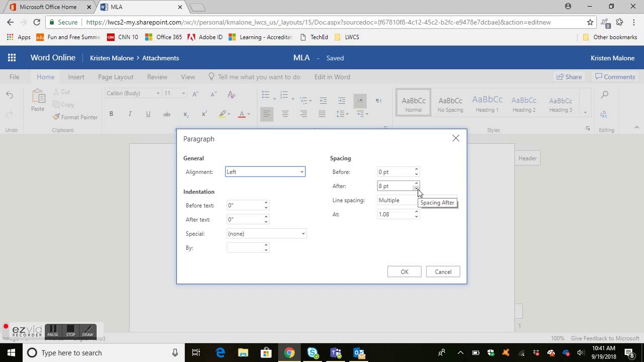Switch to the View tab

click(x=188, y=77)
